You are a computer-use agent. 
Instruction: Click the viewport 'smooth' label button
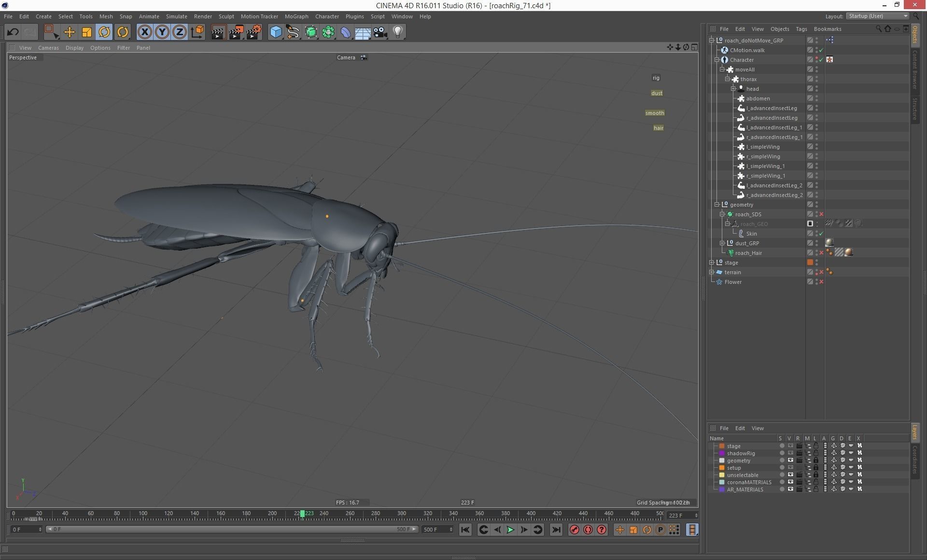655,113
